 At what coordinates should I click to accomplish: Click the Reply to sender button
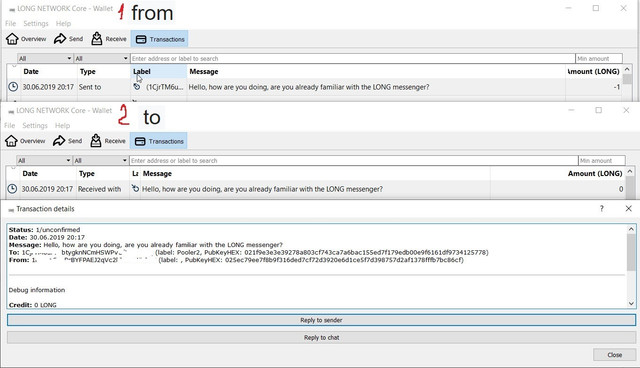pyautogui.click(x=321, y=320)
